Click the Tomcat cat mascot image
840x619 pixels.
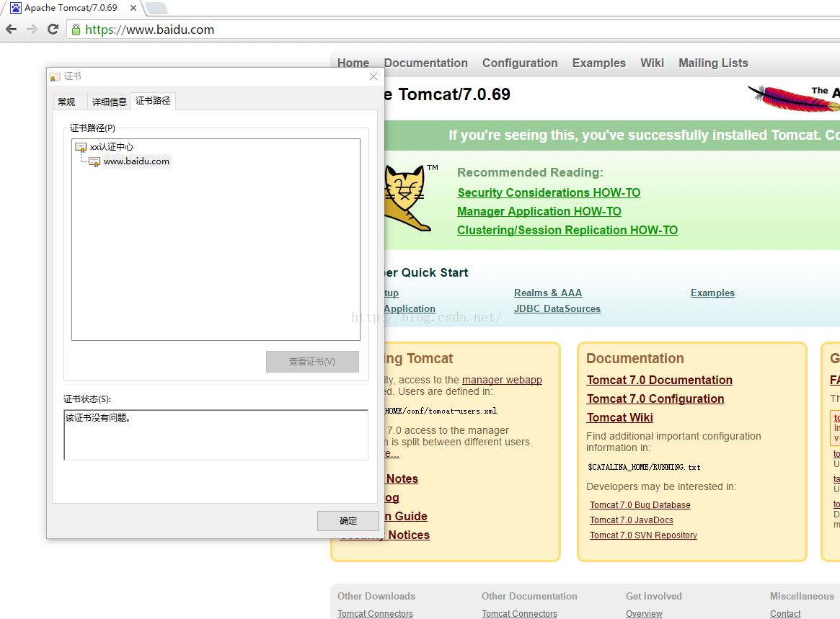coord(407,198)
